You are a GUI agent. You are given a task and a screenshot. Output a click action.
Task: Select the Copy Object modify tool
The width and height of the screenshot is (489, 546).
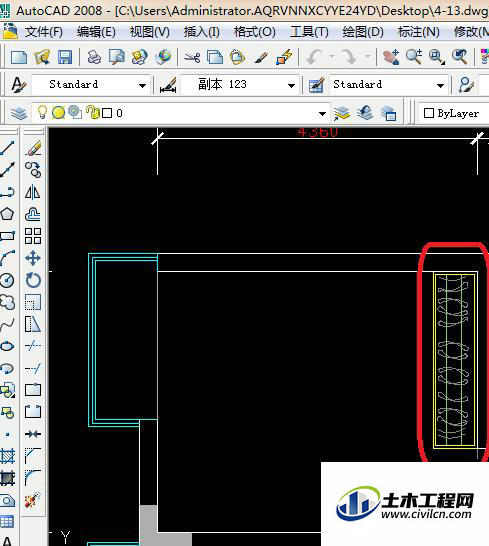[33, 170]
